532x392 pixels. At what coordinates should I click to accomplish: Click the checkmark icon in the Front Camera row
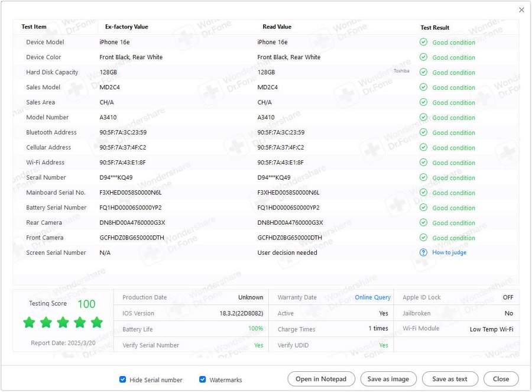423,238
